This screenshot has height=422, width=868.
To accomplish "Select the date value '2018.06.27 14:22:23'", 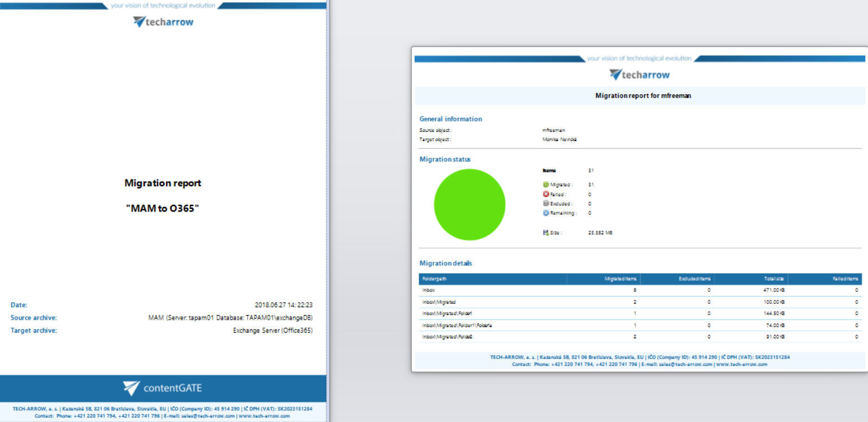I will click(x=284, y=305).
